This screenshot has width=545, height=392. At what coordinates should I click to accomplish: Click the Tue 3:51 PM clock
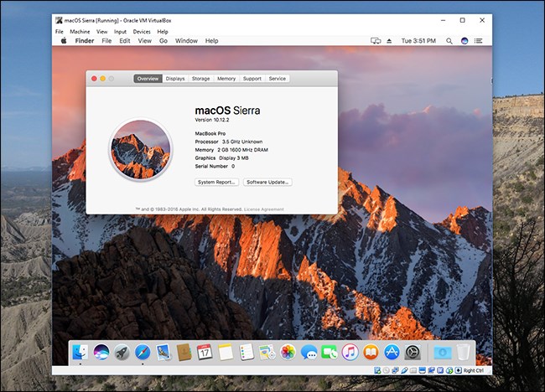coord(418,41)
